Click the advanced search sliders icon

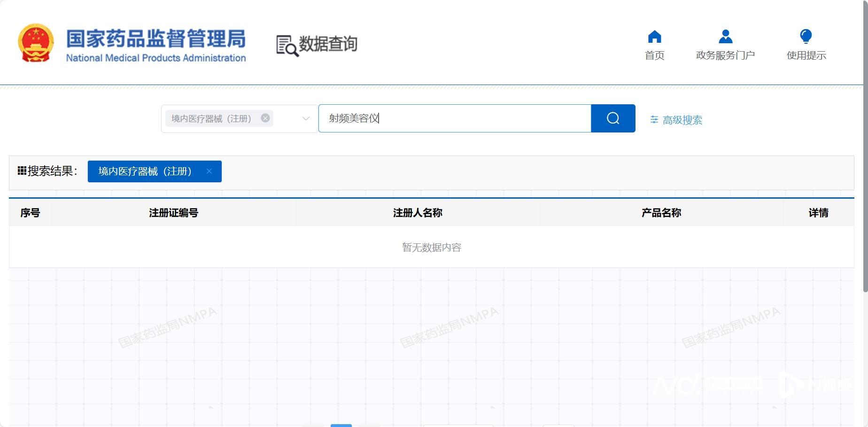click(x=654, y=120)
